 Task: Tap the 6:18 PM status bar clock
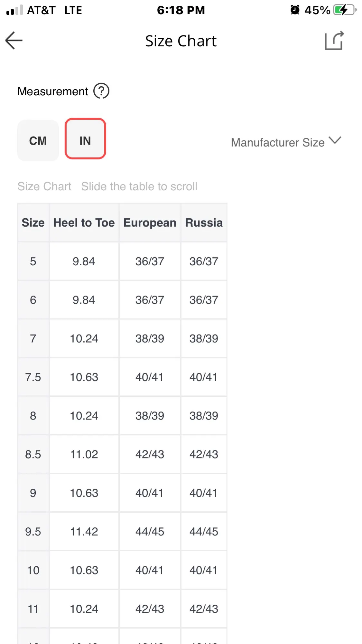181,10
